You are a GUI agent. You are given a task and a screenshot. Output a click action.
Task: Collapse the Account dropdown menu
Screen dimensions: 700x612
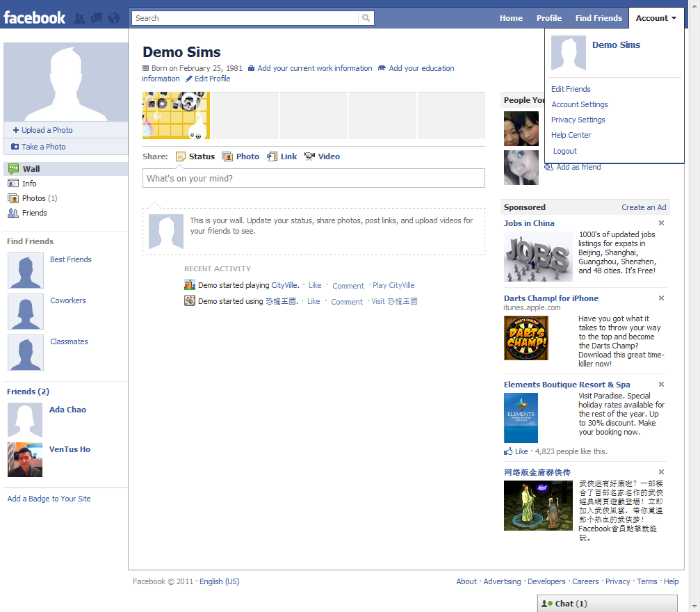click(656, 18)
